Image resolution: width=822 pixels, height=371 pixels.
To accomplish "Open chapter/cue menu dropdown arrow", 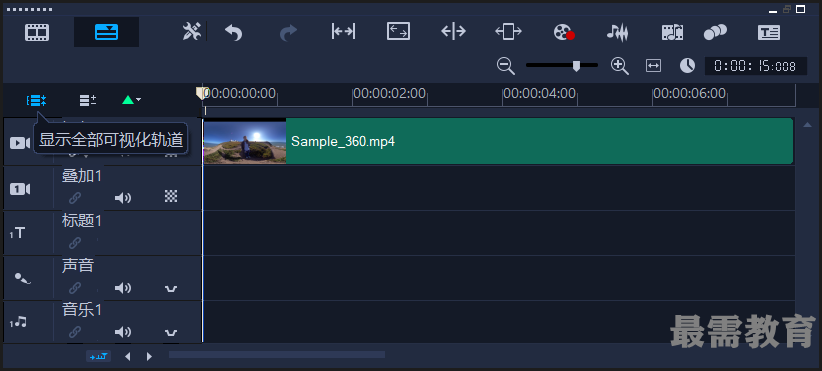I will tap(138, 100).
